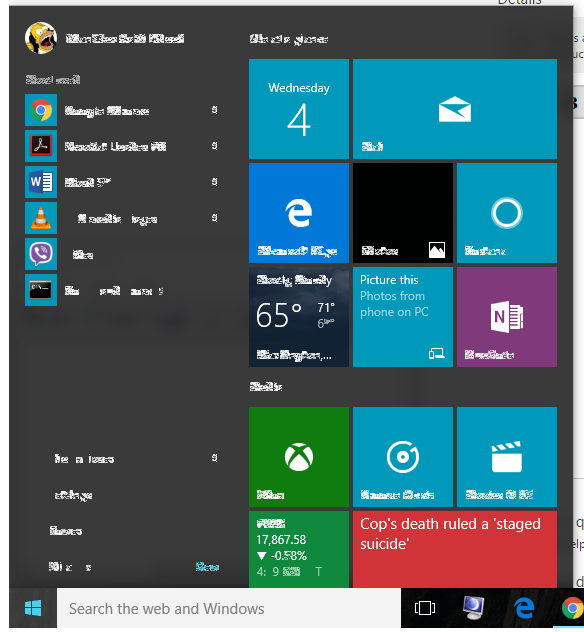Open the Microsoft Edge tile

(x=299, y=213)
